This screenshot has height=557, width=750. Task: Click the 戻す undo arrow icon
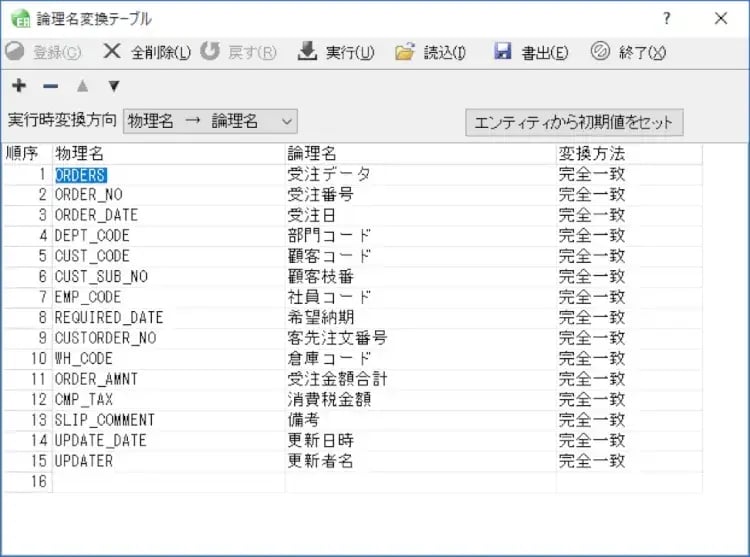point(209,52)
